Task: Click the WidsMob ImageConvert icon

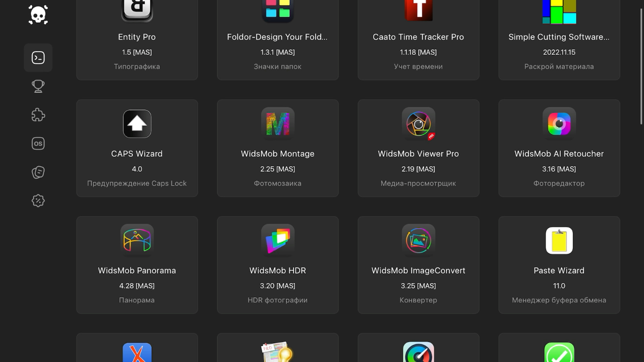Action: 419,240
